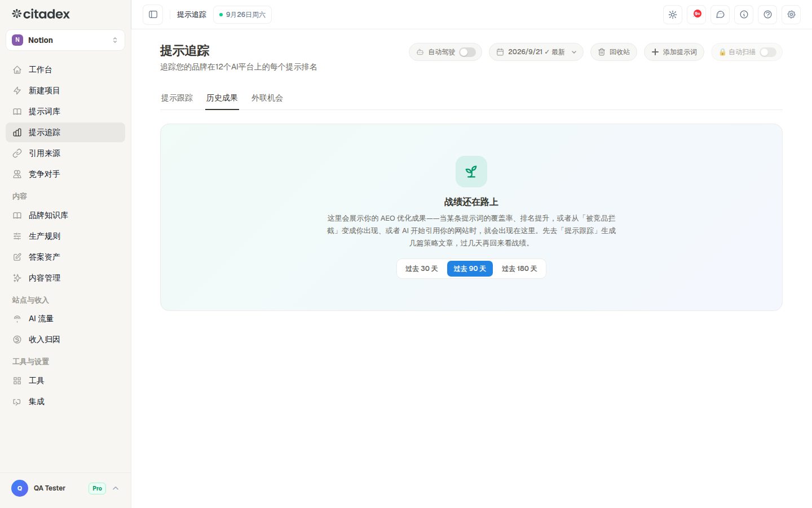Click the 战绩还在路上 heading
This screenshot has width=812, height=508.
(x=471, y=202)
